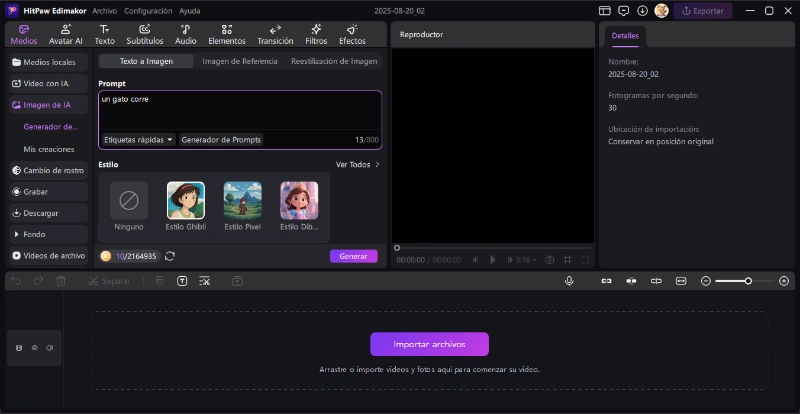The image size is (800, 414).
Task: Take a snapshot of the player frame
Action: tap(549, 260)
